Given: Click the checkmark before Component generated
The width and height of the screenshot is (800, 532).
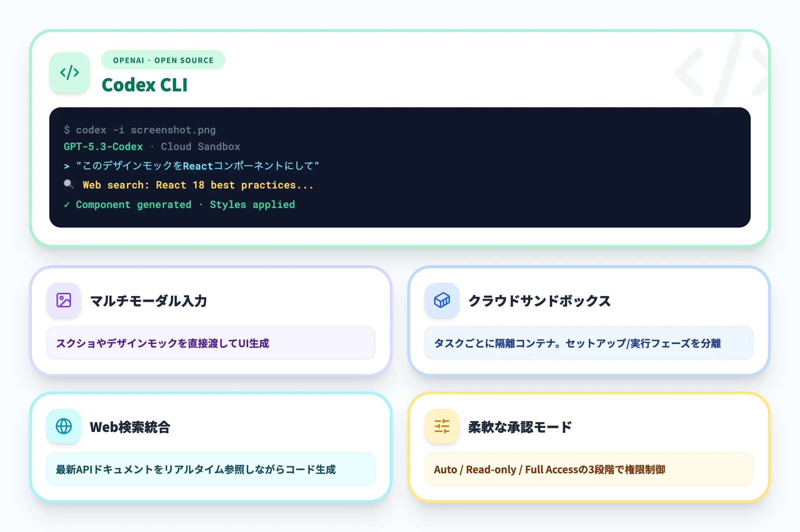Looking at the screenshot, I should pos(67,204).
